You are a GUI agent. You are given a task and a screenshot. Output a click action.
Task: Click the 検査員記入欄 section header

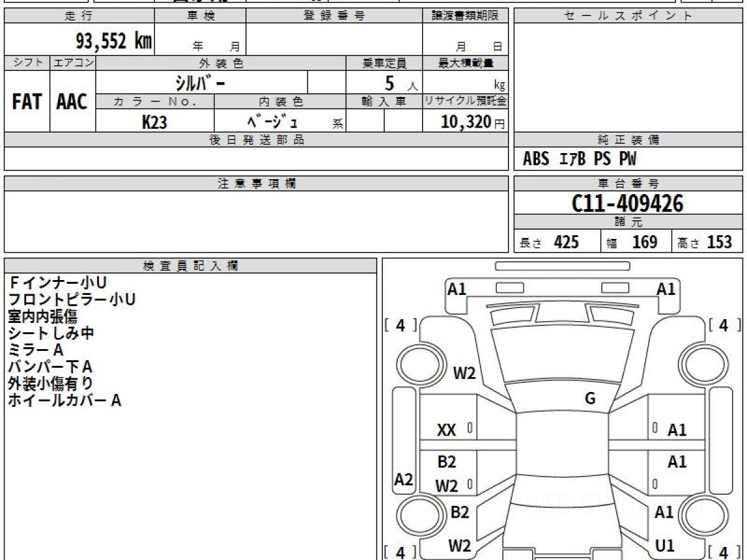pyautogui.click(x=190, y=265)
